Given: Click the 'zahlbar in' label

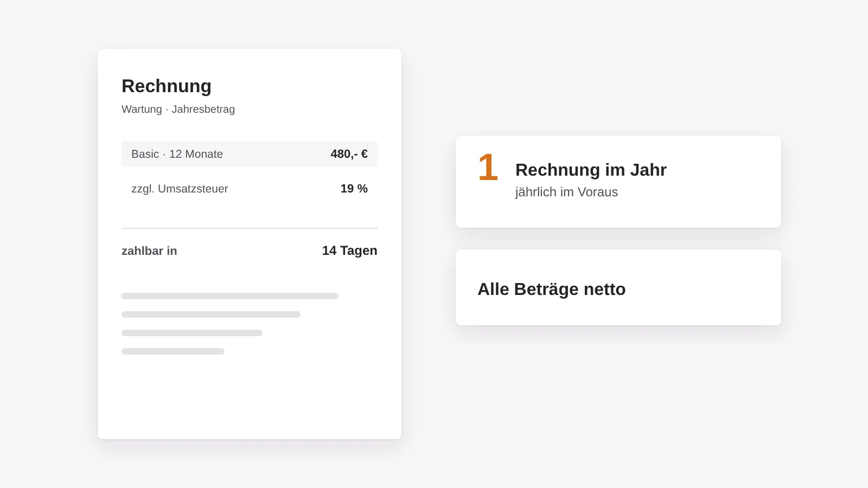Looking at the screenshot, I should [149, 251].
